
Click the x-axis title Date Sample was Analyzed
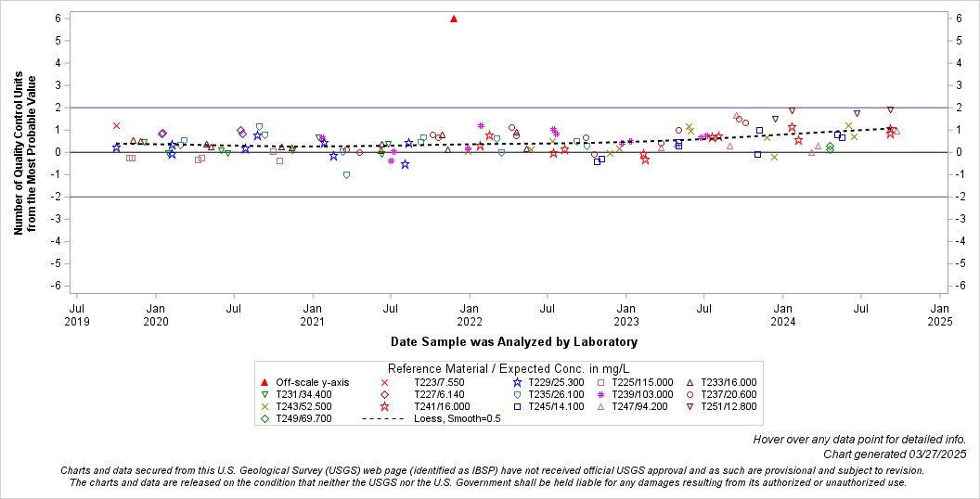[x=514, y=341]
